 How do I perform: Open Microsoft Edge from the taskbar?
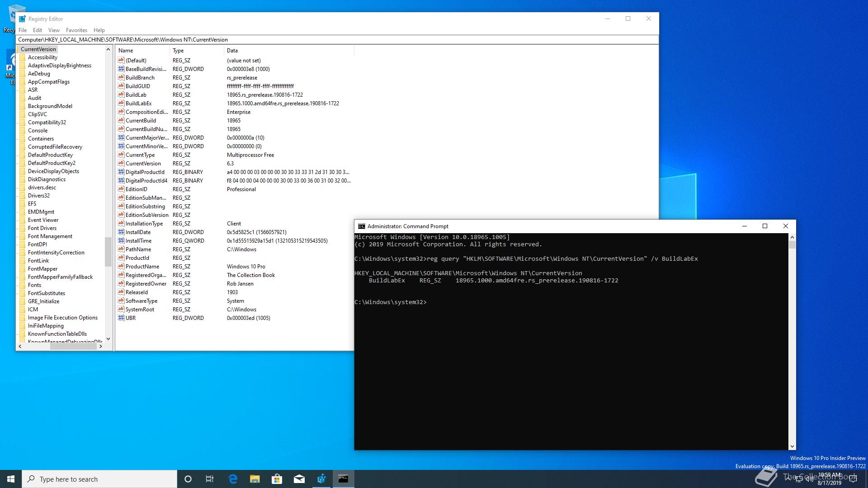click(x=233, y=479)
